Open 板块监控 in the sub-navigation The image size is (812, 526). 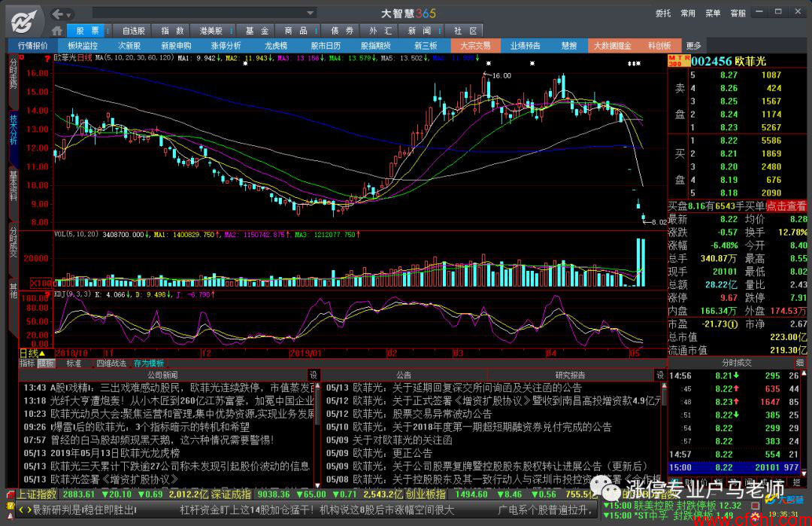pos(82,46)
